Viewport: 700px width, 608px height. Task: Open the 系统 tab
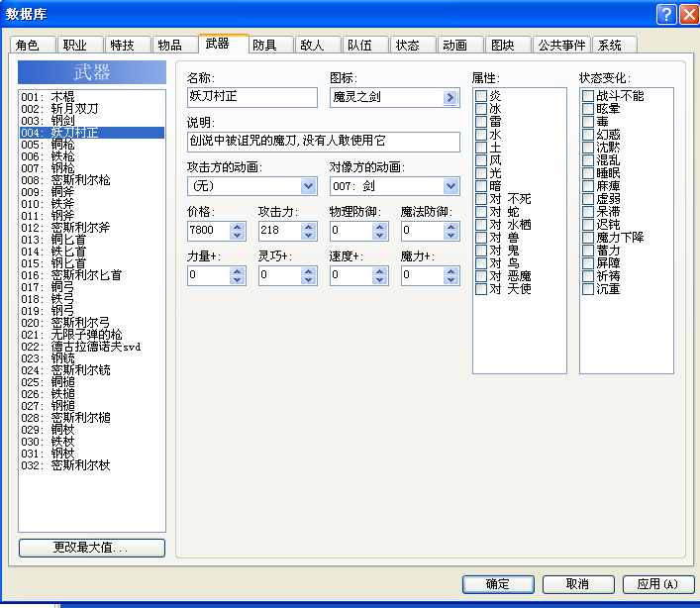coord(615,46)
